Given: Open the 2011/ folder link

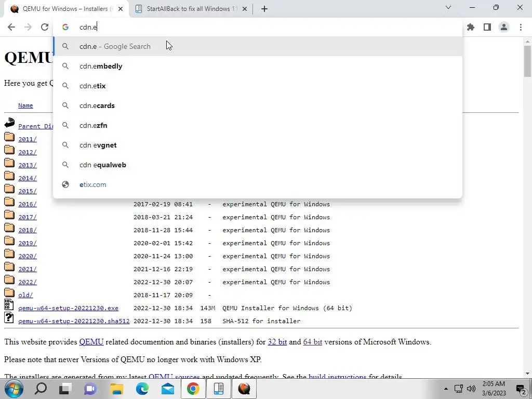Looking at the screenshot, I should pos(28,139).
